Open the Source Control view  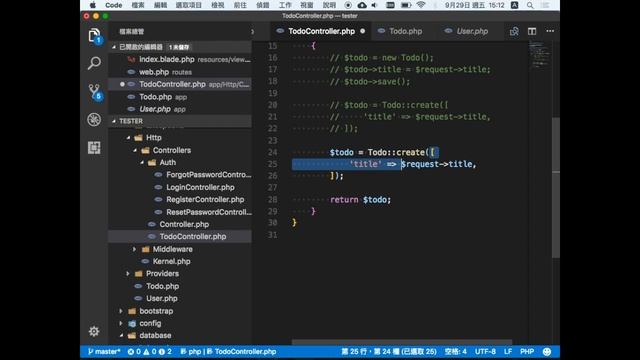pyautogui.click(x=94, y=92)
